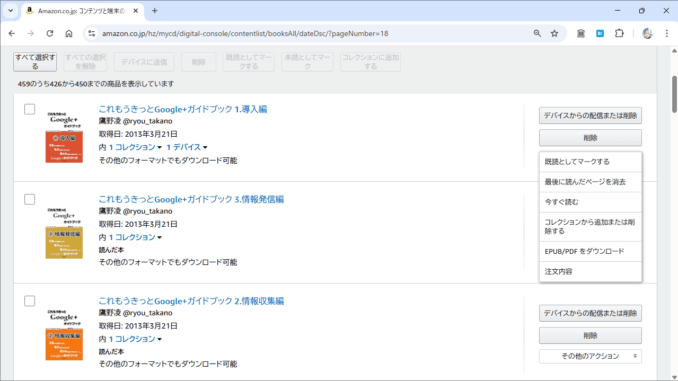Image resolution: width=678 pixels, height=381 pixels.
Task: Check the box for Google+ガイドブック 2.情報収集編
Action: (x=29, y=301)
